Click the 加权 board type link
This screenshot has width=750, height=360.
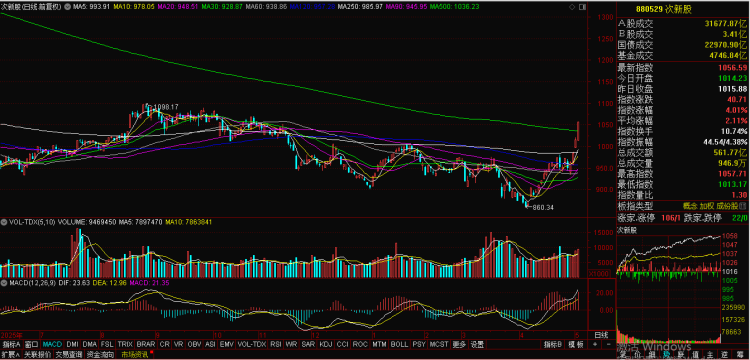[x=706, y=206]
